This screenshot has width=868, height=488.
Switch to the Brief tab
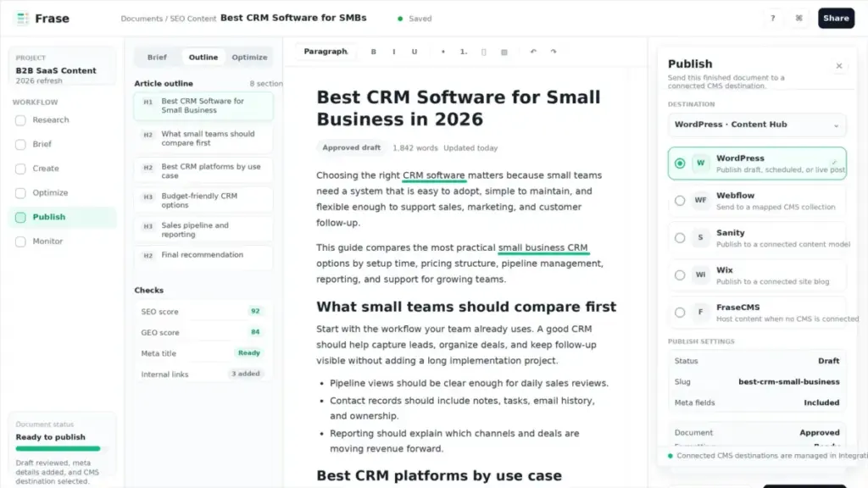coord(157,57)
